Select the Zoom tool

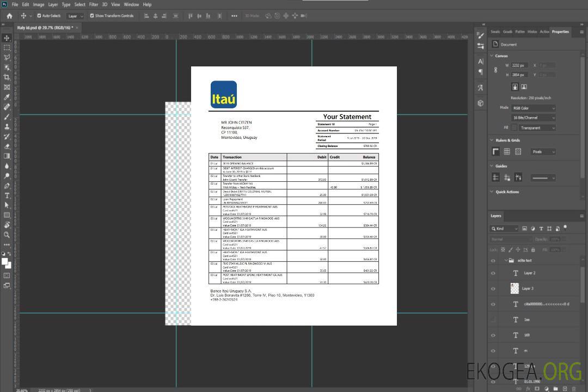click(x=7, y=235)
